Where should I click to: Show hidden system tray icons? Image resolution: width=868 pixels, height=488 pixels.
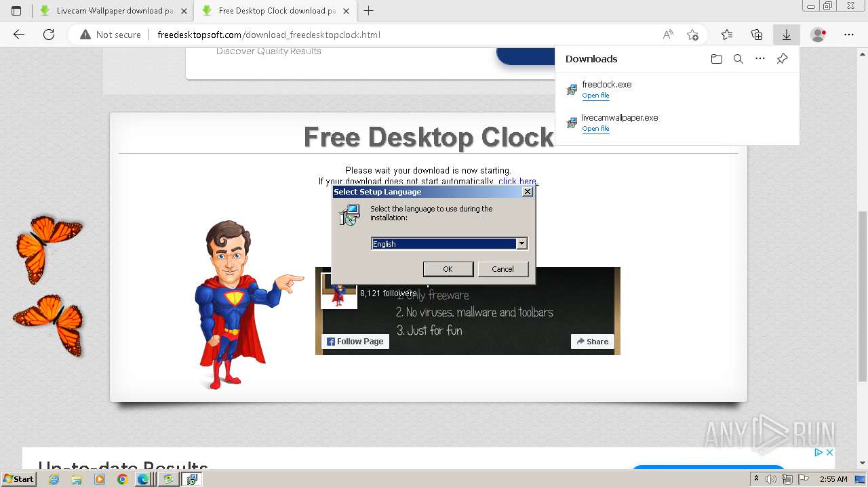coord(756,479)
